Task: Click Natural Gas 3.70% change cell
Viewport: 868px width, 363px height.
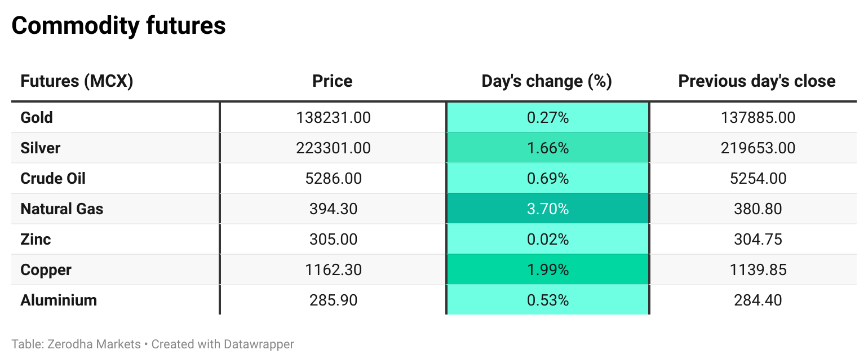Action: (x=547, y=209)
